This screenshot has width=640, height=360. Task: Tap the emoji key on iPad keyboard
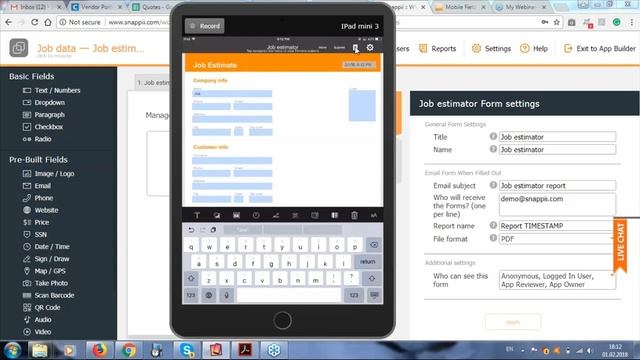[x=209, y=295]
